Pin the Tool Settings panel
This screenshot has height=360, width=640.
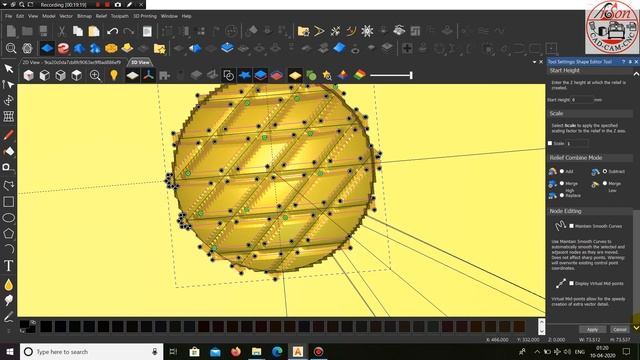[630, 62]
